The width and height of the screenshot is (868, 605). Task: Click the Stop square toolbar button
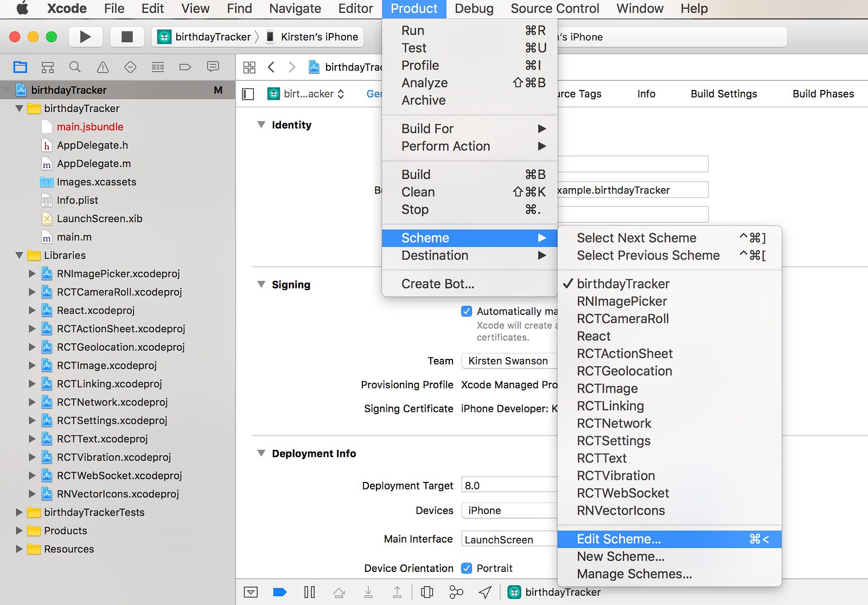(127, 37)
